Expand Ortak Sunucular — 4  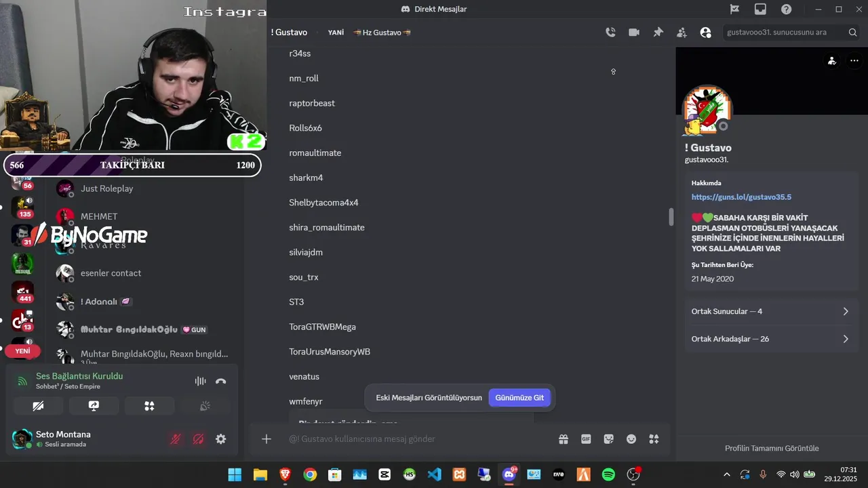(771, 311)
